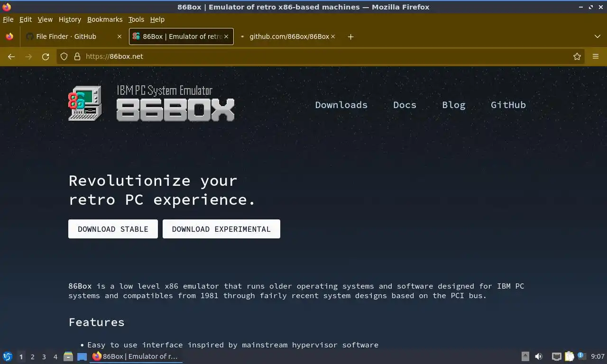Click the DOWNLOAD EXPERIMENTAL button
The image size is (607, 364).
[x=221, y=229]
